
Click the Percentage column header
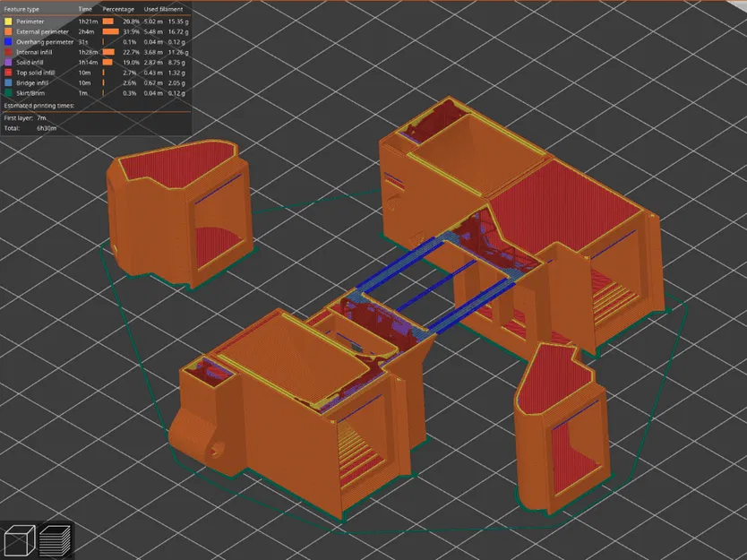click(118, 9)
